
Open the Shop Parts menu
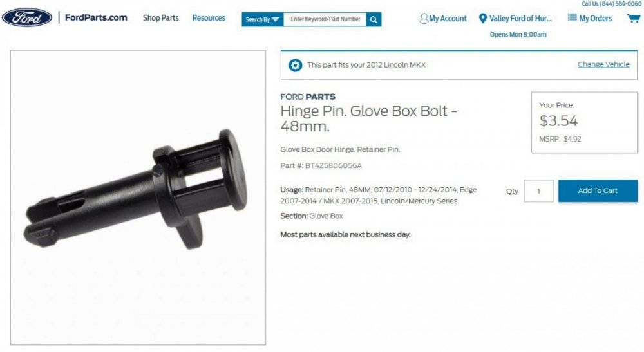click(x=160, y=18)
